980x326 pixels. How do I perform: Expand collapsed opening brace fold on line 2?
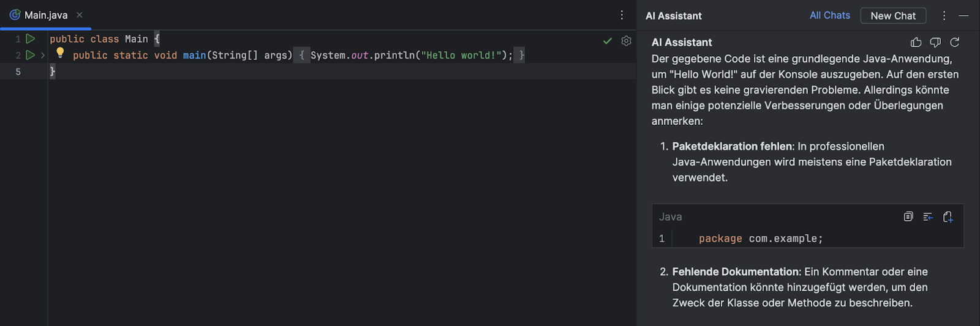(x=301, y=55)
